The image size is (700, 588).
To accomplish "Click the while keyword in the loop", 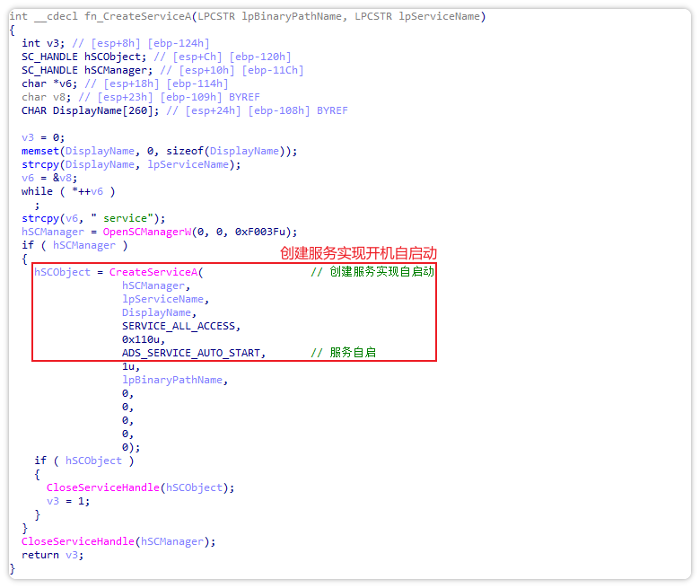I will (x=37, y=191).
